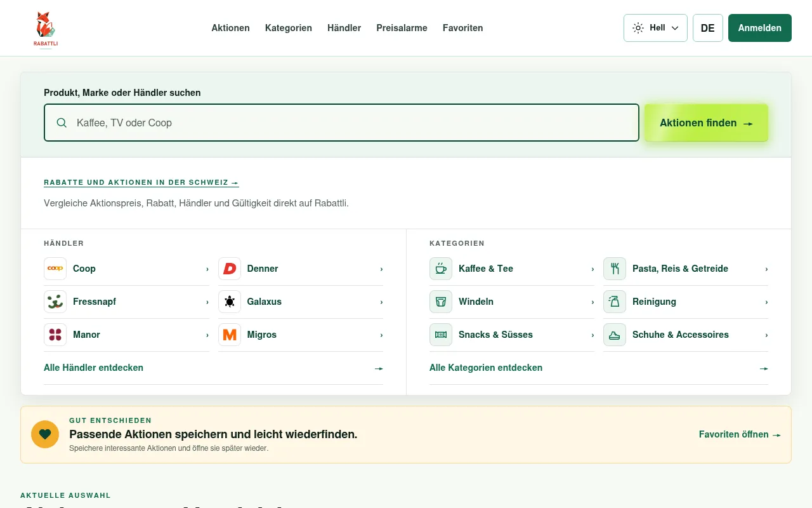The image size is (812, 508).
Task: Click the heart icon in favorites banner
Action: (x=45, y=434)
